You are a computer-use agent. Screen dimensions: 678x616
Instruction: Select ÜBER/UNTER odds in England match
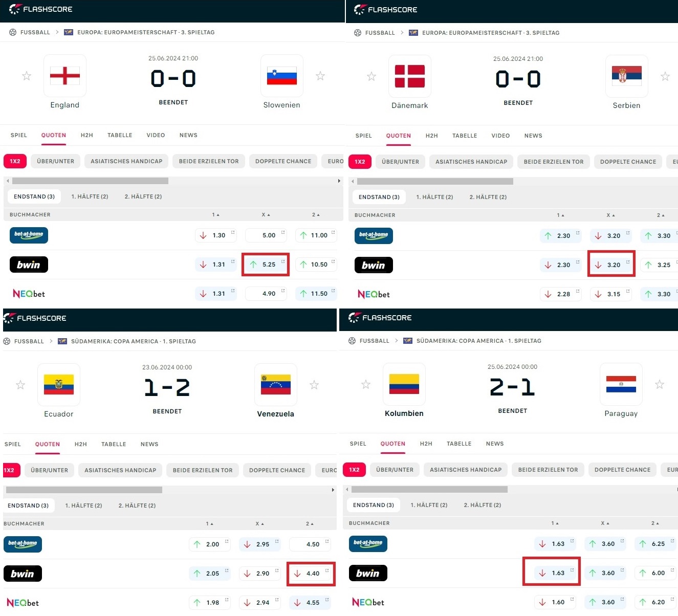point(56,161)
